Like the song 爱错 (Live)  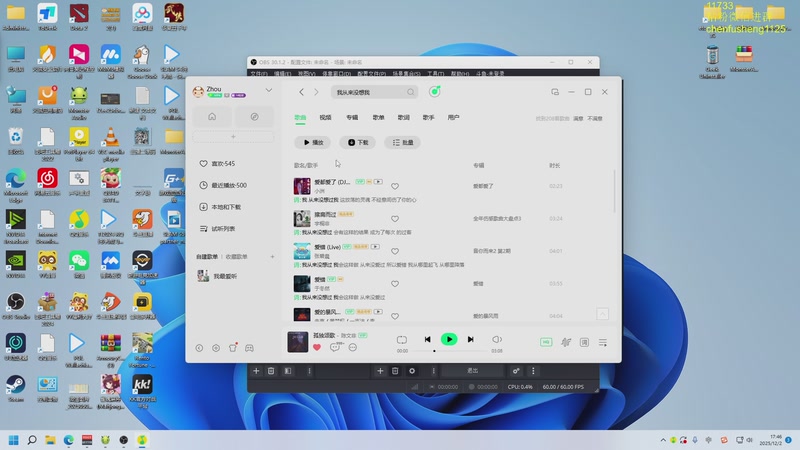click(395, 251)
